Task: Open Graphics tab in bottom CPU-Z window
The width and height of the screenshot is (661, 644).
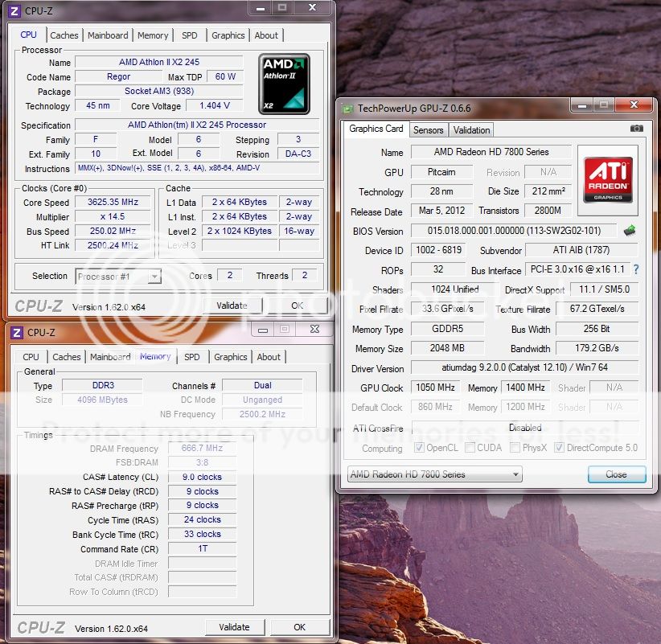Action: [231, 357]
